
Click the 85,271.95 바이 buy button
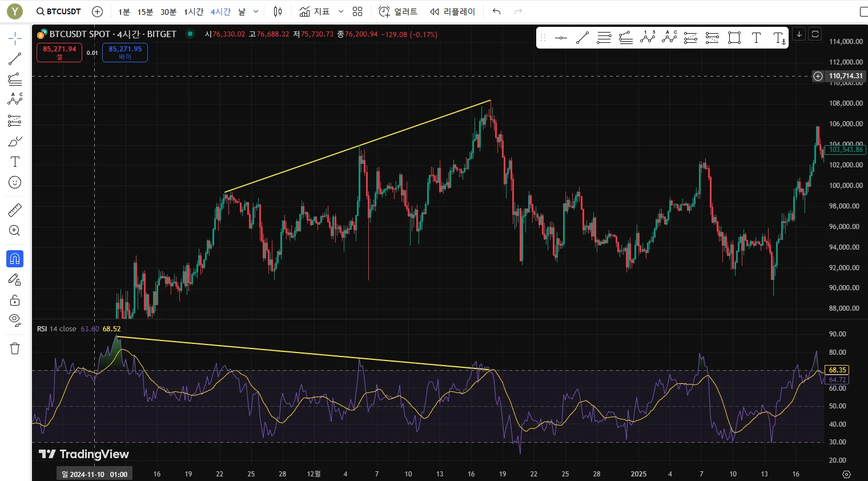click(x=125, y=52)
